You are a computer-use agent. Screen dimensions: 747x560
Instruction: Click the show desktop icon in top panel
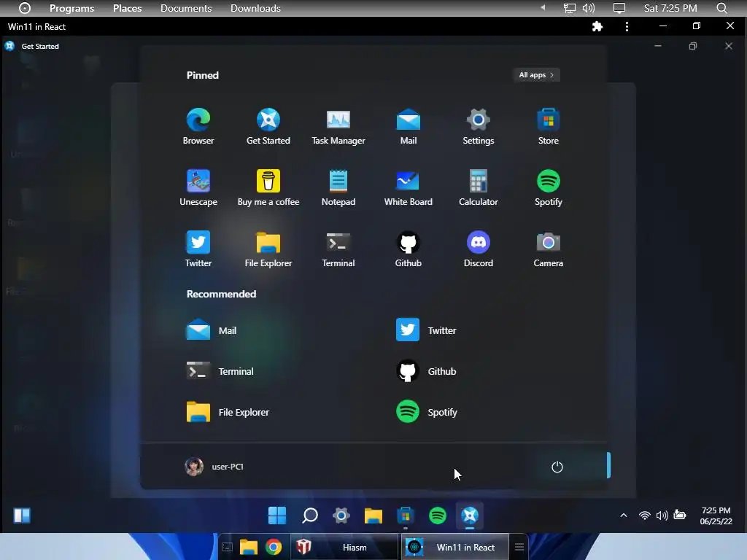619,8
